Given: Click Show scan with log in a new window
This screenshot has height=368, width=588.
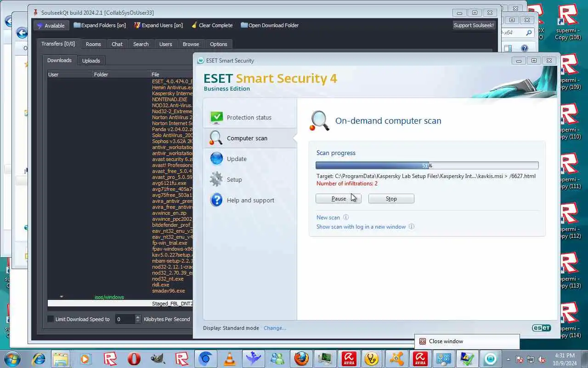Looking at the screenshot, I should pyautogui.click(x=361, y=227).
